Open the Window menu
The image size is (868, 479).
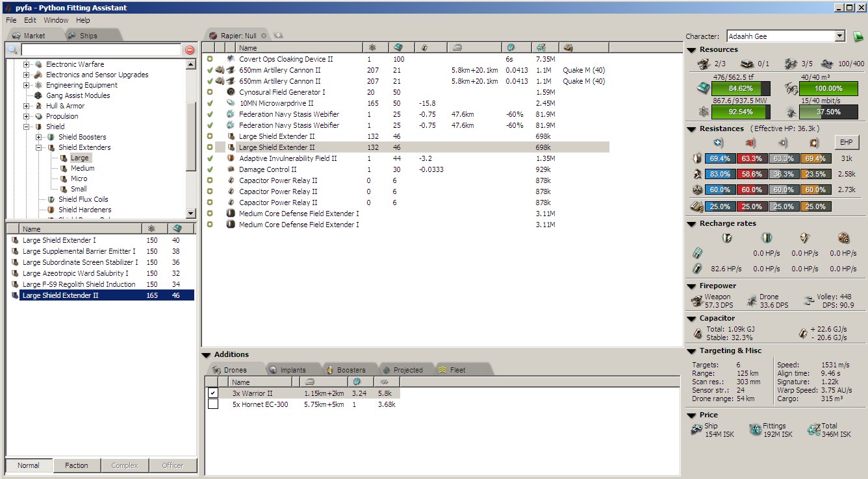pyautogui.click(x=56, y=20)
